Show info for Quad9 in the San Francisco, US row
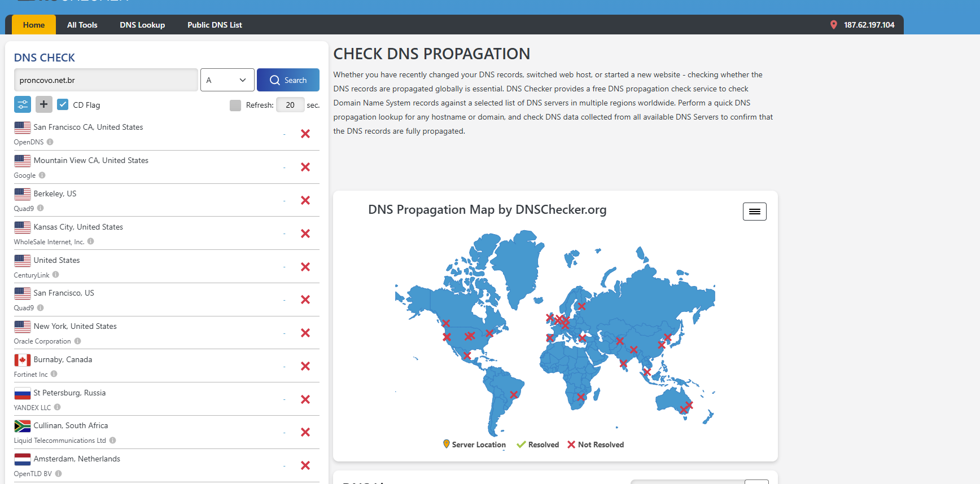This screenshot has height=484, width=980. (41, 307)
